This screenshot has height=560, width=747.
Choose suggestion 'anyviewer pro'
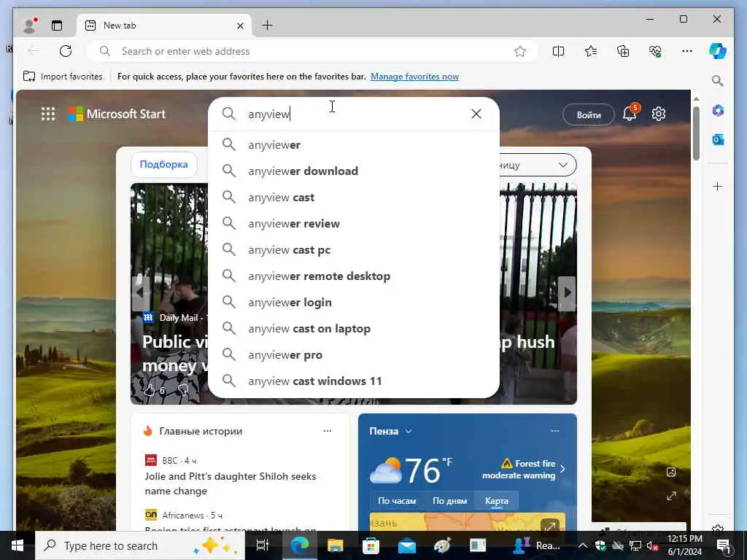pyautogui.click(x=354, y=355)
